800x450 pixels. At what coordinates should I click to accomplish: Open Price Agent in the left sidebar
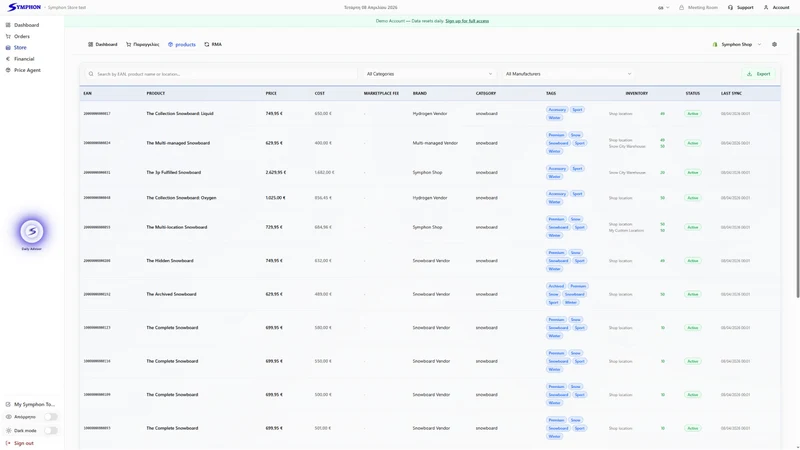coord(27,70)
